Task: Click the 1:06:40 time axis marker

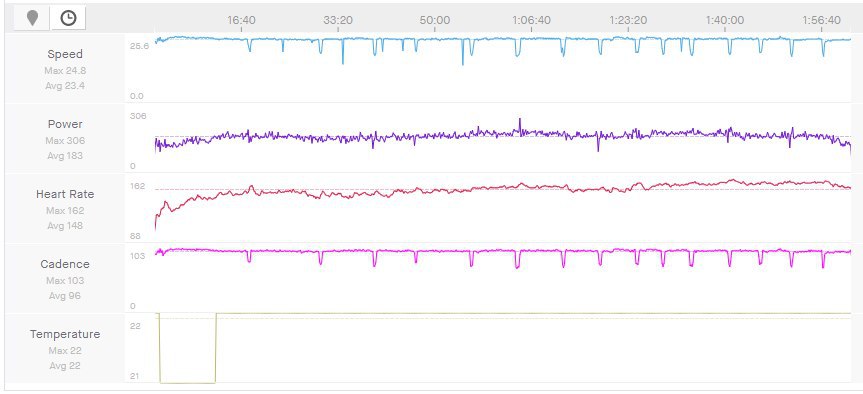Action: [x=531, y=20]
